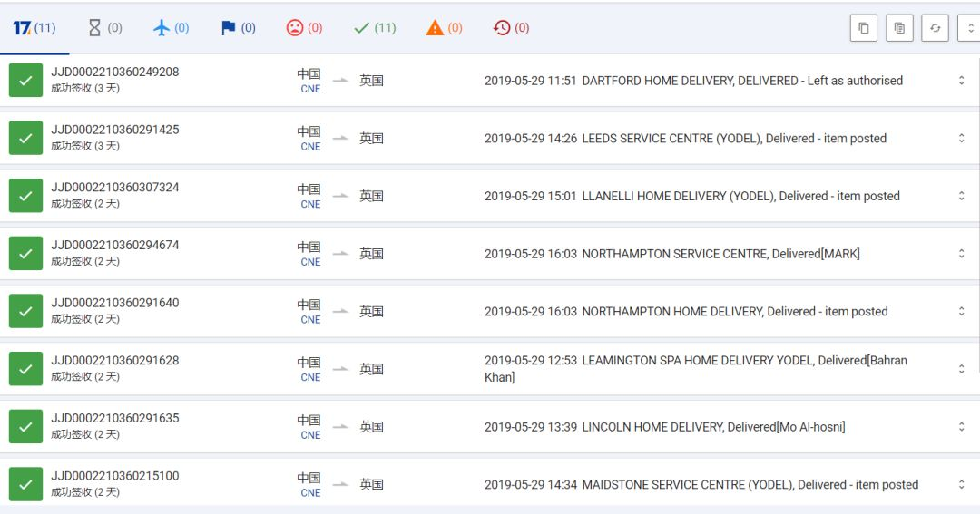Click the copy tracking numbers icon button
The height and width of the screenshot is (514, 980).
[x=863, y=28]
